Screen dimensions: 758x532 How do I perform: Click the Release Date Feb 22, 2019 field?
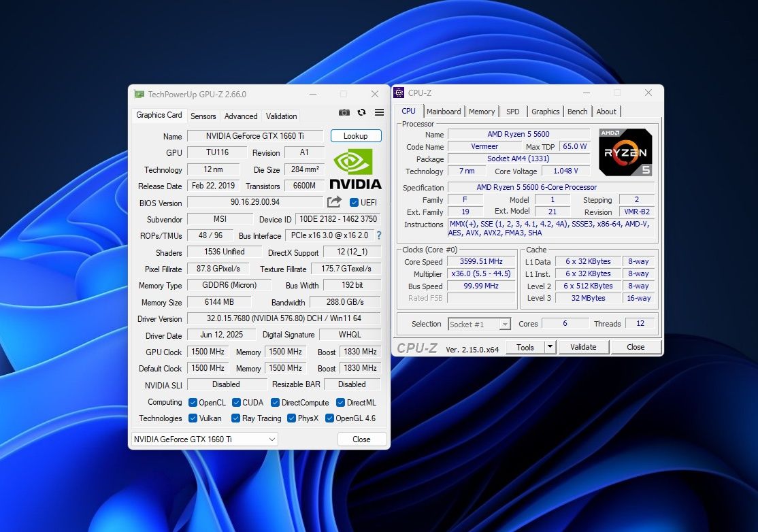pos(213,186)
